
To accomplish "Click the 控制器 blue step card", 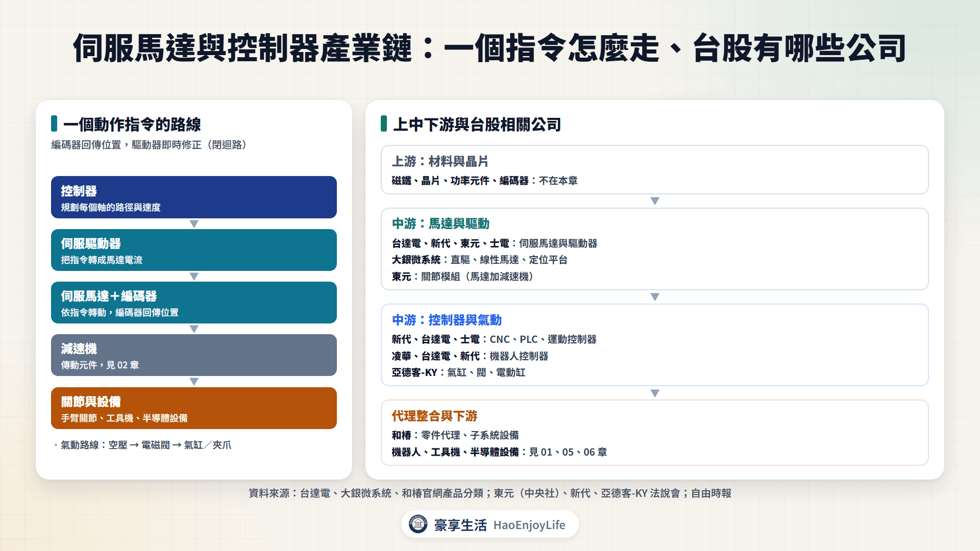I will [194, 197].
